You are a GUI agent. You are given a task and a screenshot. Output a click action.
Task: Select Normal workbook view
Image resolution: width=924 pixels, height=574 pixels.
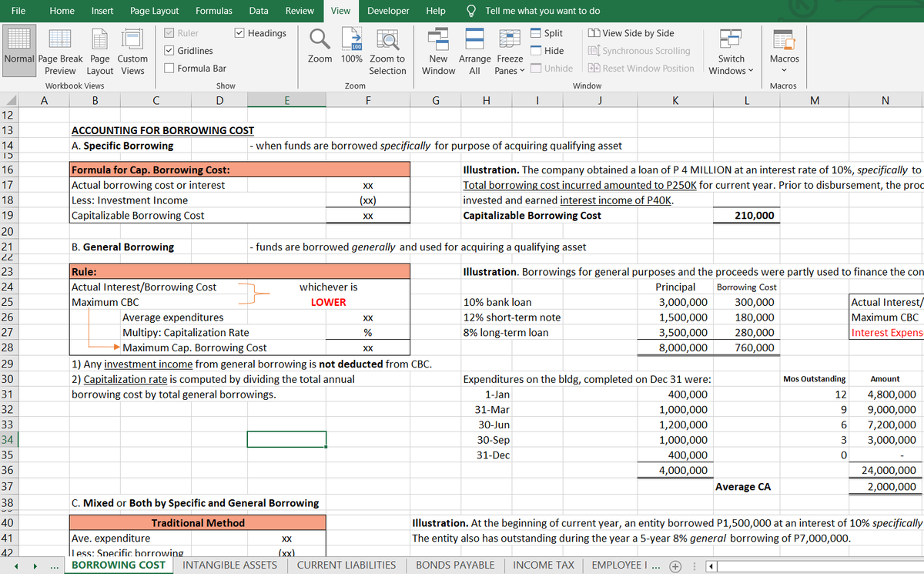click(18, 50)
